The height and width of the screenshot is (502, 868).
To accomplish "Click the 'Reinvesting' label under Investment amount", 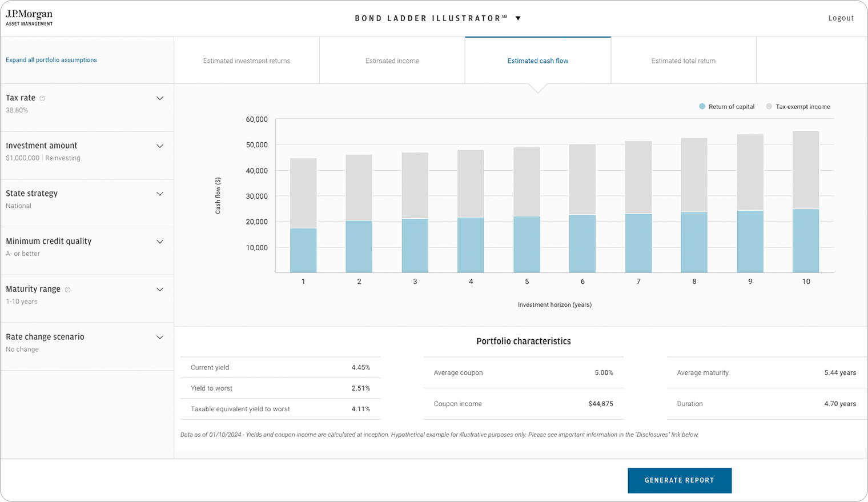I will 63,158.
